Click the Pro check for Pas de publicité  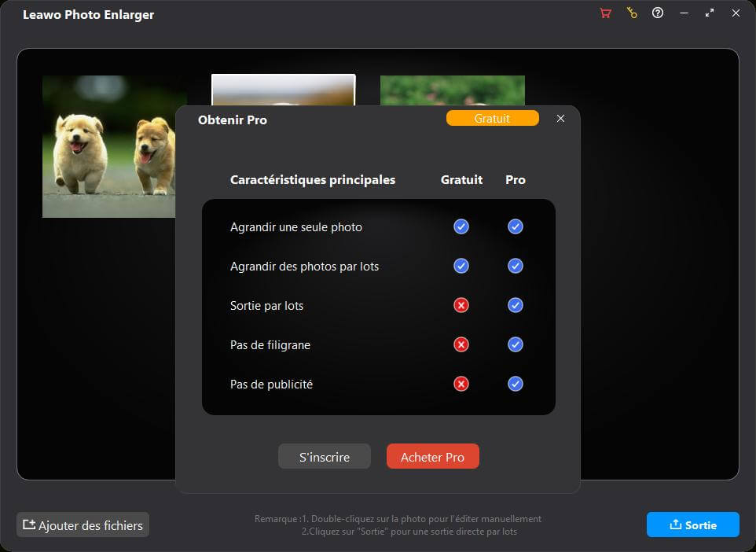(x=515, y=384)
